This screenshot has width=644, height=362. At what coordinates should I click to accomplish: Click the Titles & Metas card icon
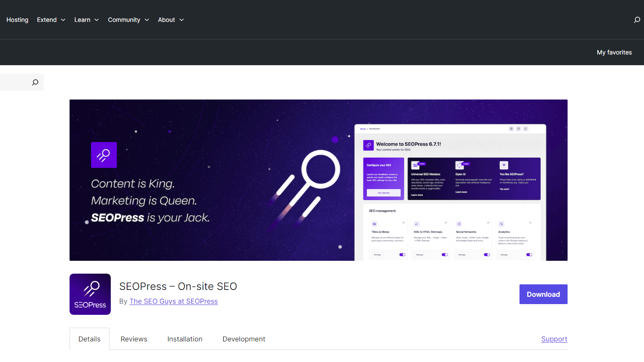click(x=374, y=224)
